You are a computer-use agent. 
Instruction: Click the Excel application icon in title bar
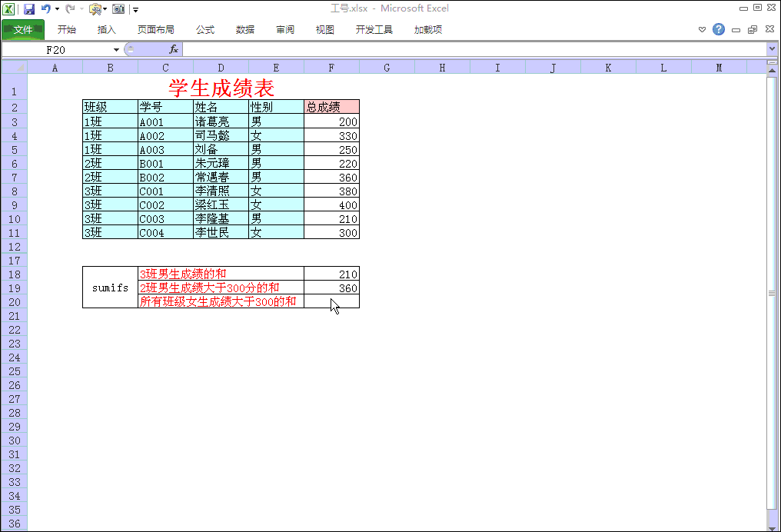click(8, 9)
